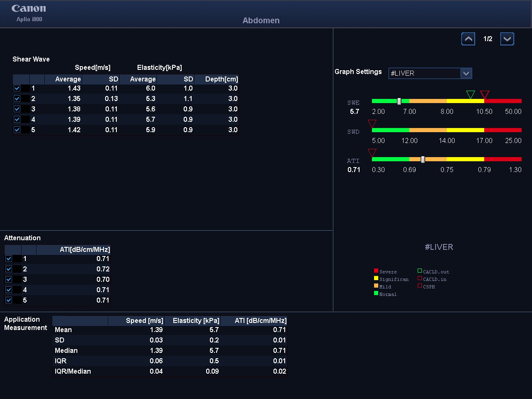Click the green triangle marker on SWE scale
Viewport: 532px width, 399px height.
click(470, 95)
